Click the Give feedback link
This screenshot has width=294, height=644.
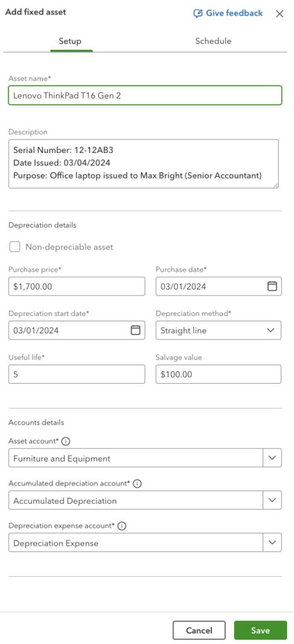pos(228,13)
